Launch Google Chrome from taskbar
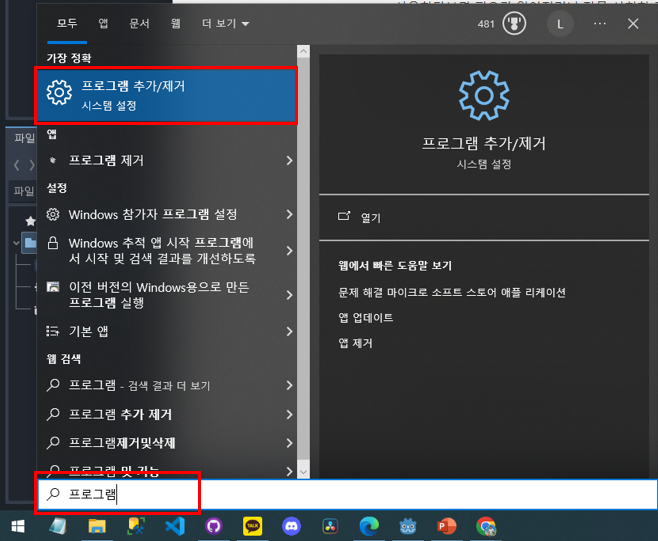Screen dimensions: 658x541 486,526
